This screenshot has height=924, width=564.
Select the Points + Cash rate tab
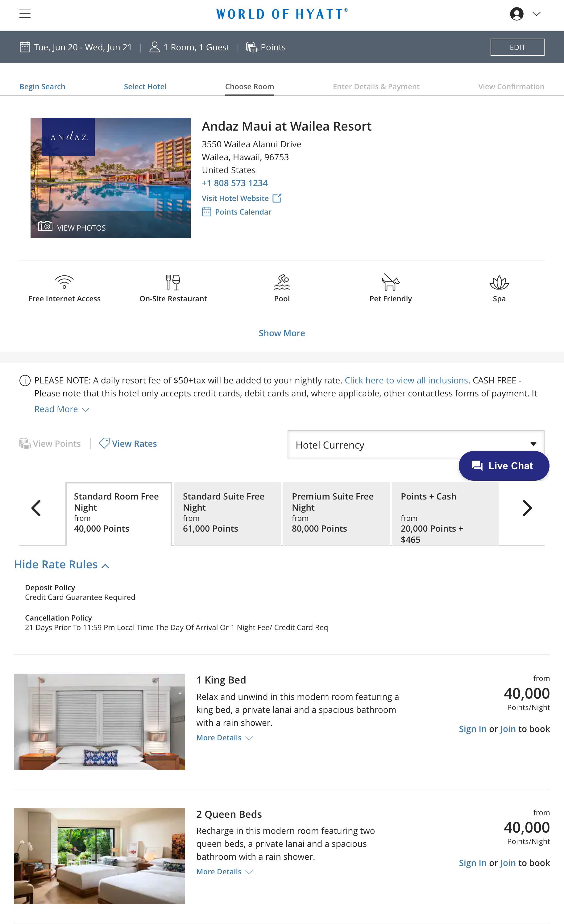coord(445,513)
